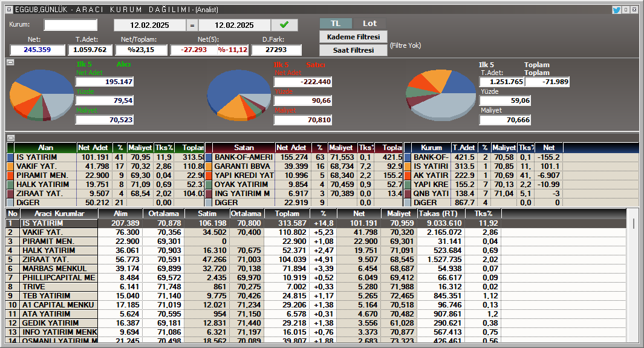Confirm date range with green checkmark
The width and height of the screenshot is (644, 348).
pyautogui.click(x=284, y=25)
